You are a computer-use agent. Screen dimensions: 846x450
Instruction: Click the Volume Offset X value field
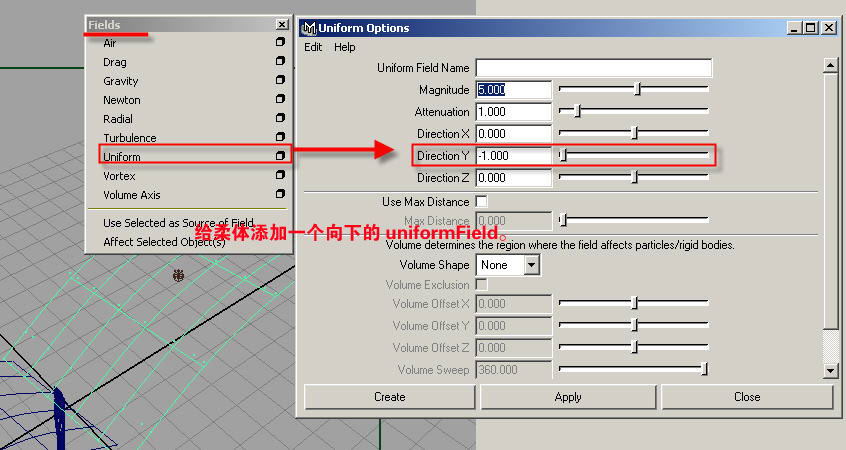coord(514,304)
